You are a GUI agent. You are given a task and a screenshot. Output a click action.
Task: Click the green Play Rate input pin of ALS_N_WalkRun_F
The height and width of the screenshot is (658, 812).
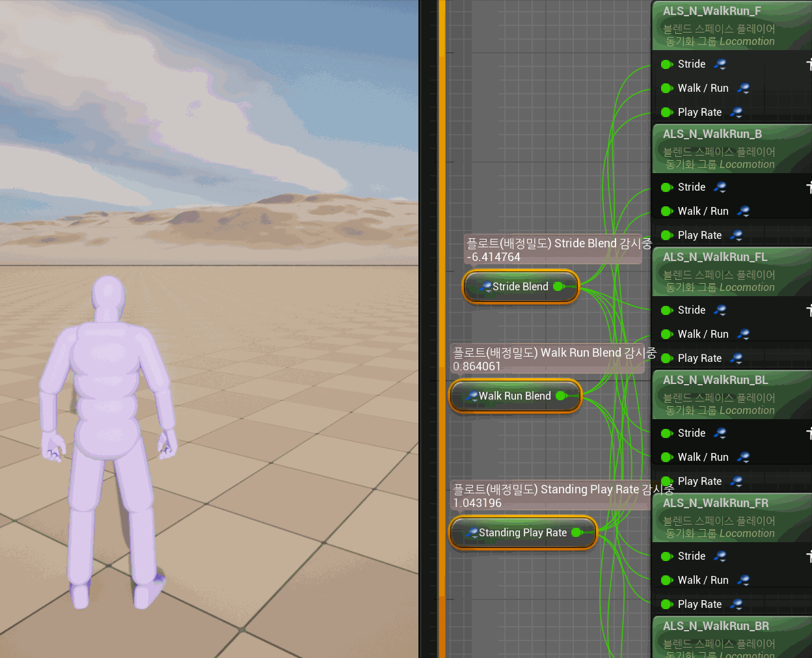tap(666, 113)
